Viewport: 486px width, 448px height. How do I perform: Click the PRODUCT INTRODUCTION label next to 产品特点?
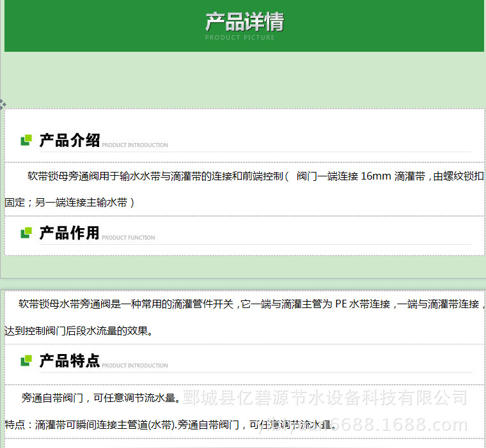[x=135, y=366]
